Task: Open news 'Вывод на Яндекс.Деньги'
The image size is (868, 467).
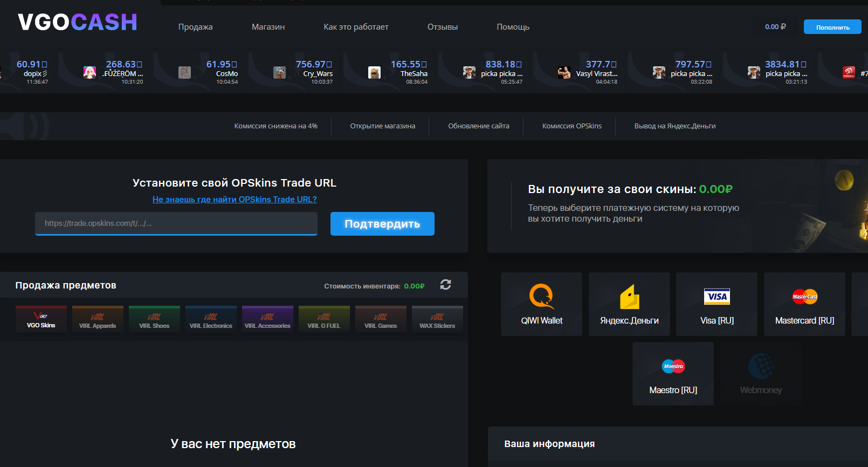Action: click(675, 126)
